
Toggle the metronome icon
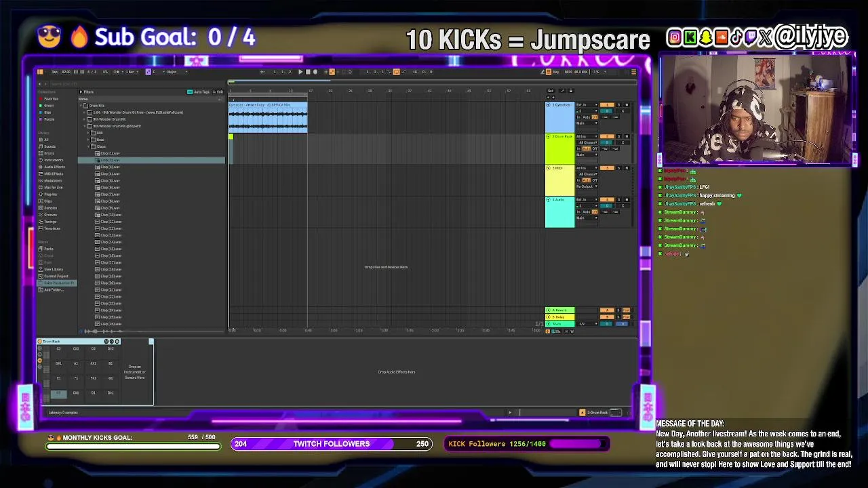click(x=116, y=72)
